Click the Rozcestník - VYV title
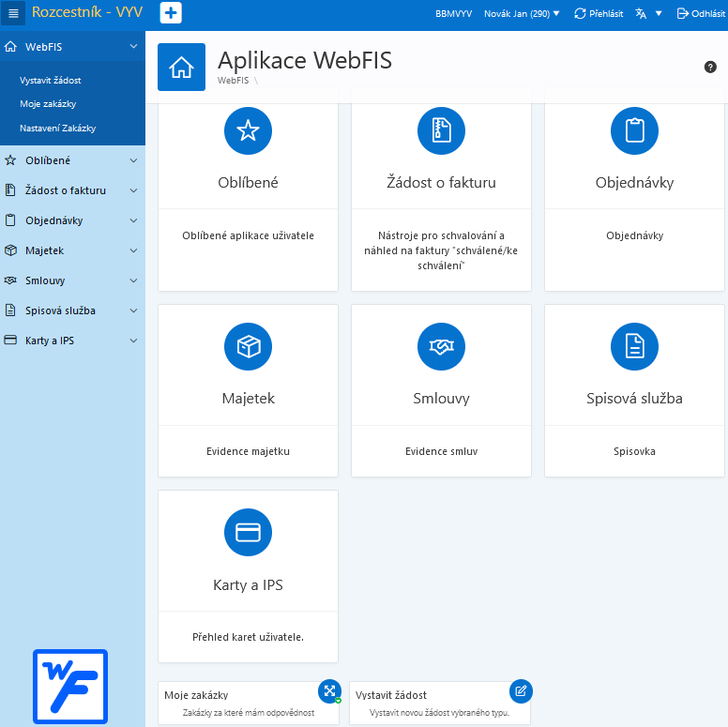 coord(87,12)
